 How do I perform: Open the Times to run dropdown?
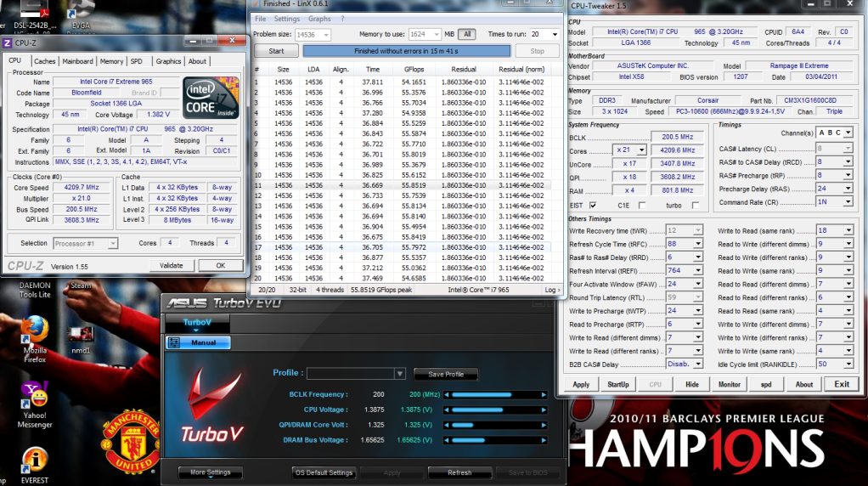544,34
